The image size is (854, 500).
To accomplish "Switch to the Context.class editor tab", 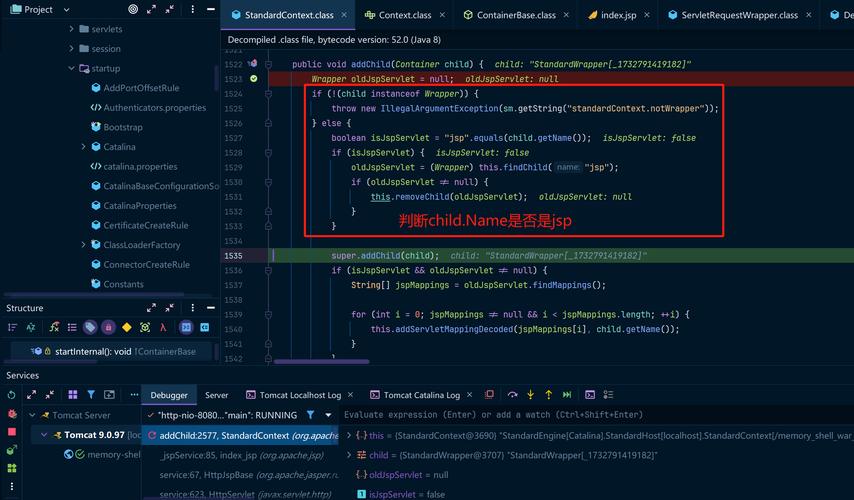I will (398, 15).
